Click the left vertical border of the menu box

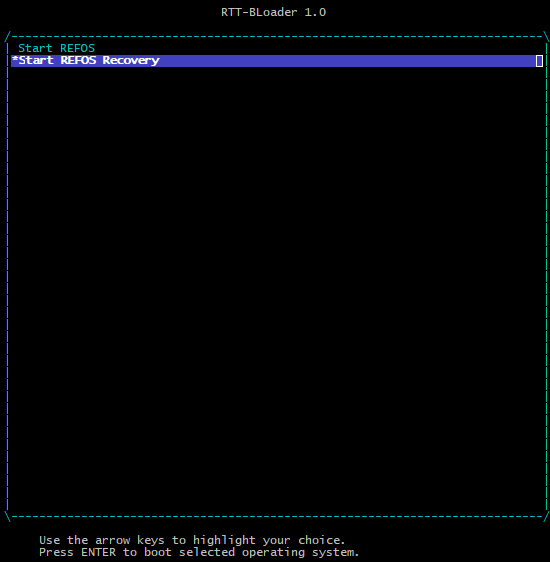click(x=8, y=276)
